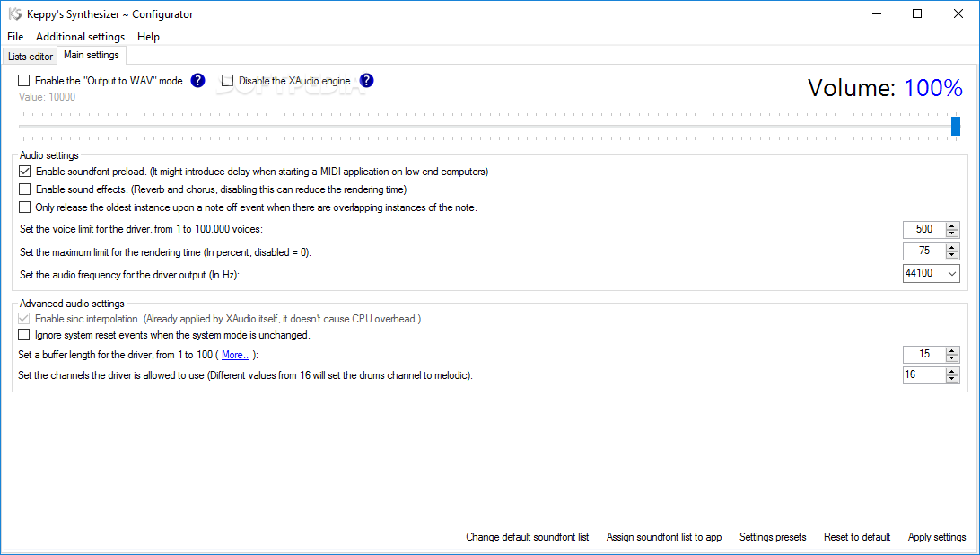Click the channels field showing 16
This screenshot has height=555, width=980.
[924, 375]
